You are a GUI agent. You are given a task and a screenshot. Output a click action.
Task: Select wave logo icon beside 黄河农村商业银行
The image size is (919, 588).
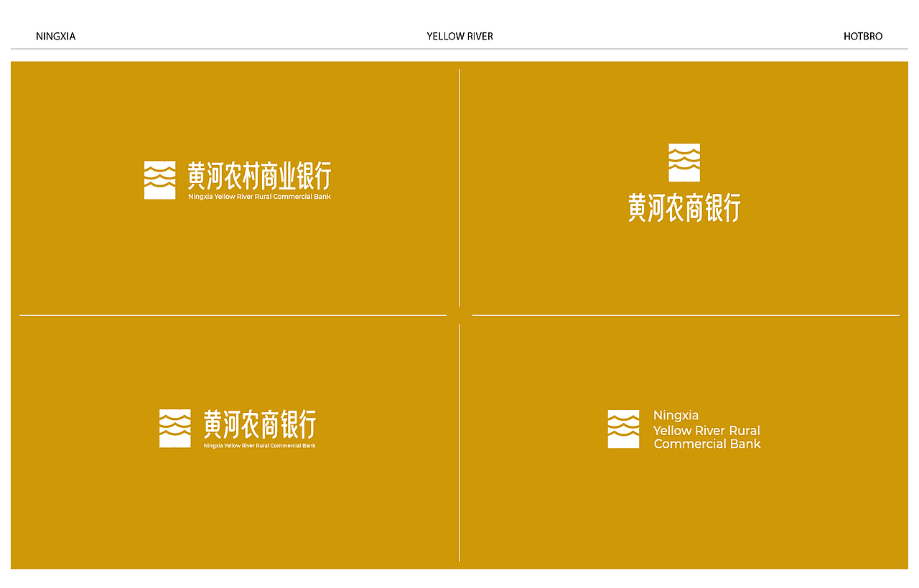[x=159, y=180]
